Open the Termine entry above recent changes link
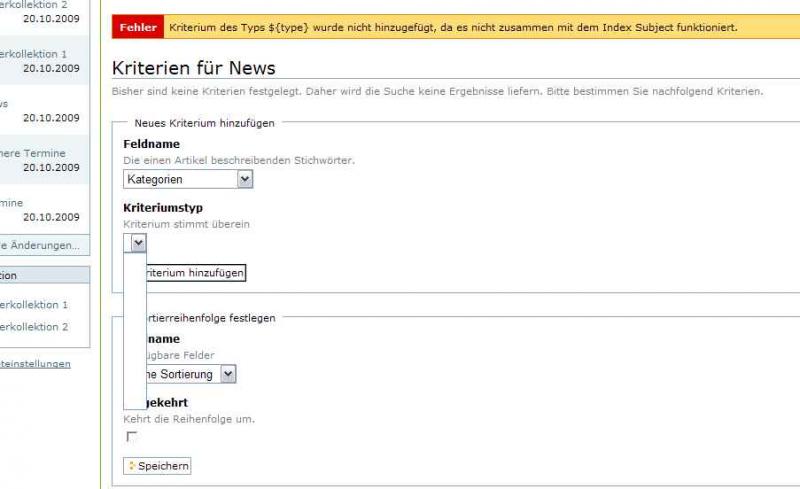This screenshot has width=800, height=489. pyautogui.click(x=40, y=209)
